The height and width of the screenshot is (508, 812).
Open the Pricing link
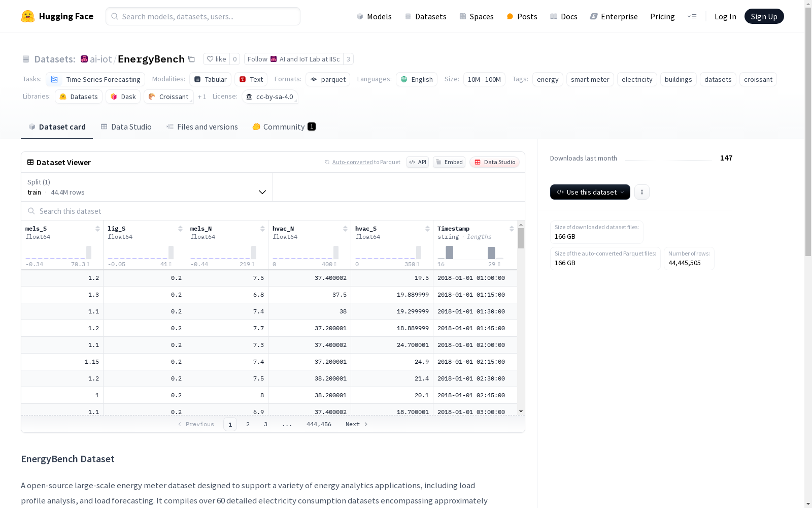pos(662,16)
